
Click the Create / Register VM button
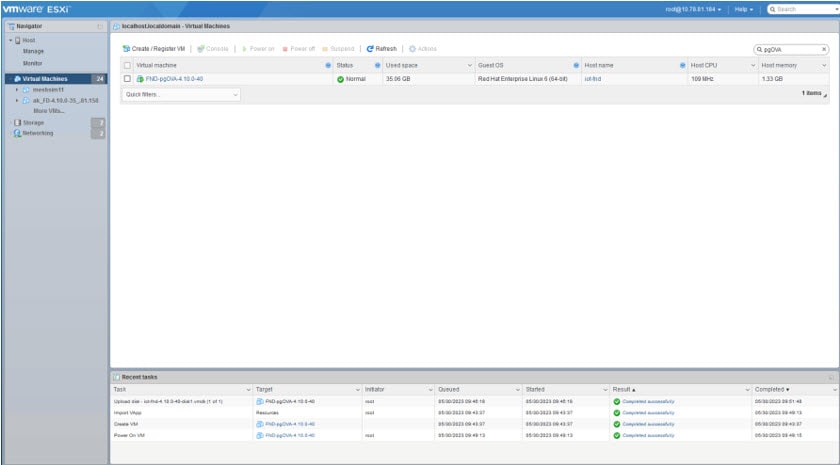click(x=154, y=49)
